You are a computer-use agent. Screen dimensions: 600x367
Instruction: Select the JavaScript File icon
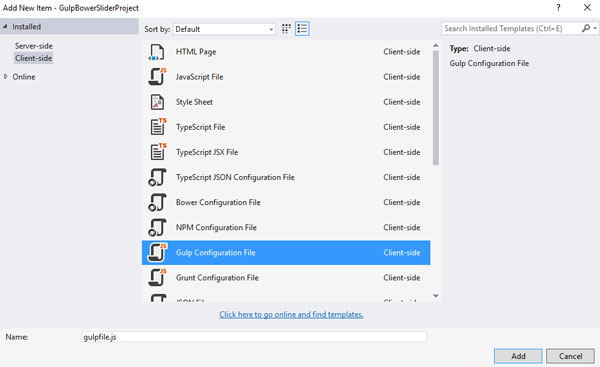point(157,77)
